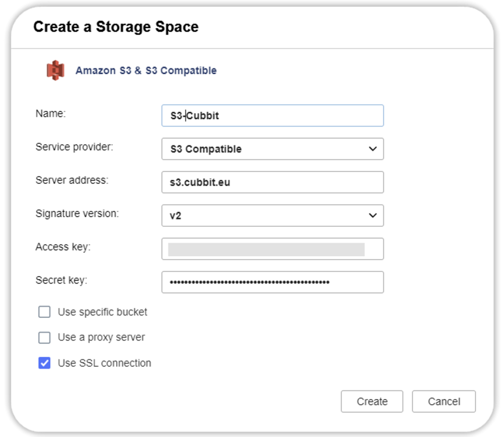Click the Service provider: label
Viewport: 504px width, 437px height.
pos(74,147)
